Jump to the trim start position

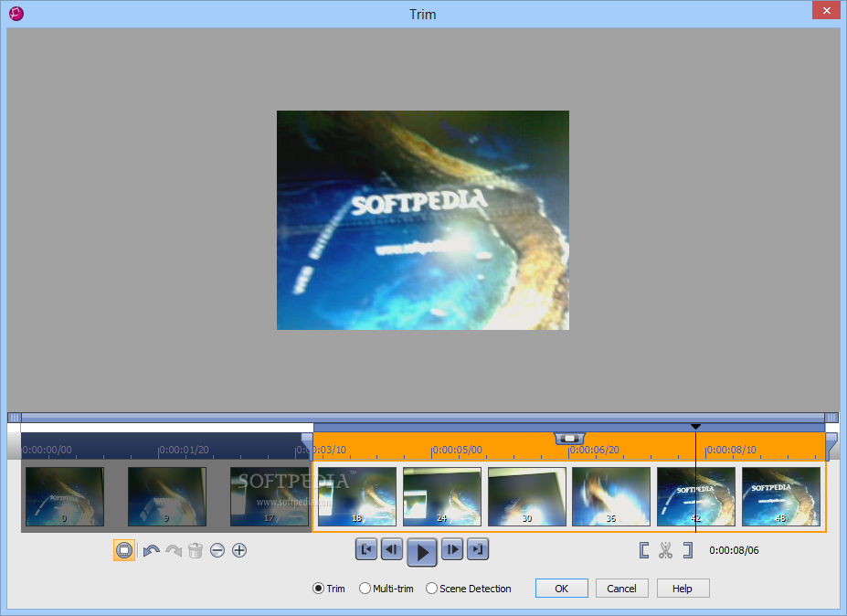[366, 549]
